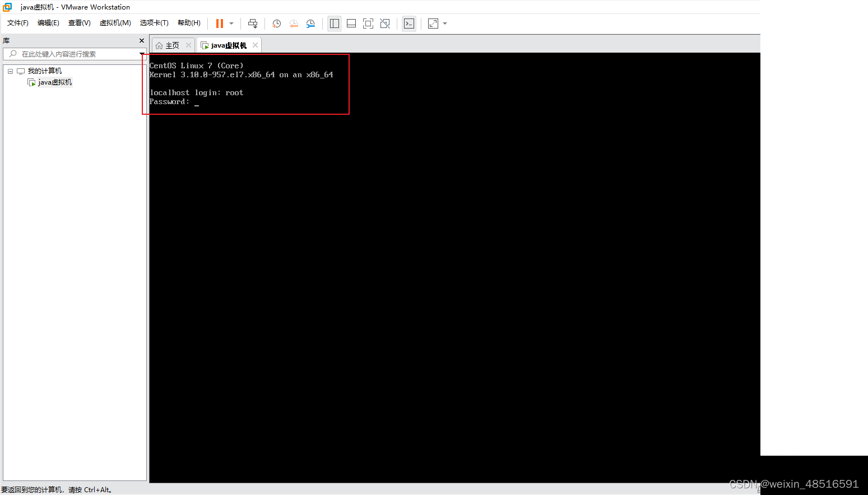
Task: Open the power options dropdown arrow beside pause
Action: tap(231, 24)
